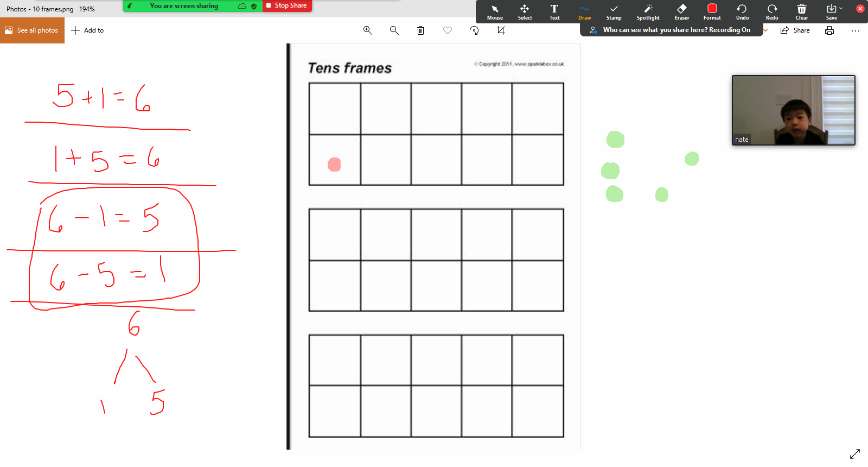868x467 pixels.
Task: Click the zoom in magnifier icon
Action: coord(367,30)
